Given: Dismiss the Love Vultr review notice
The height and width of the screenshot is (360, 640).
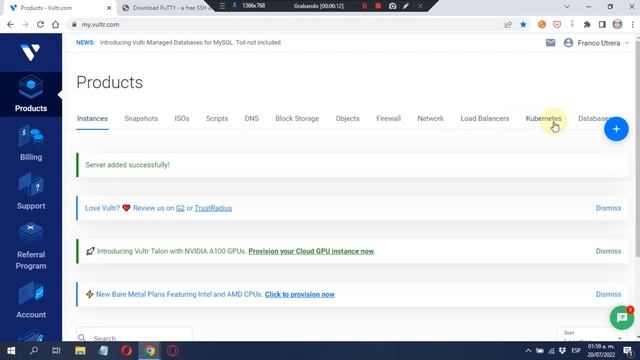Looking at the screenshot, I should tap(608, 208).
